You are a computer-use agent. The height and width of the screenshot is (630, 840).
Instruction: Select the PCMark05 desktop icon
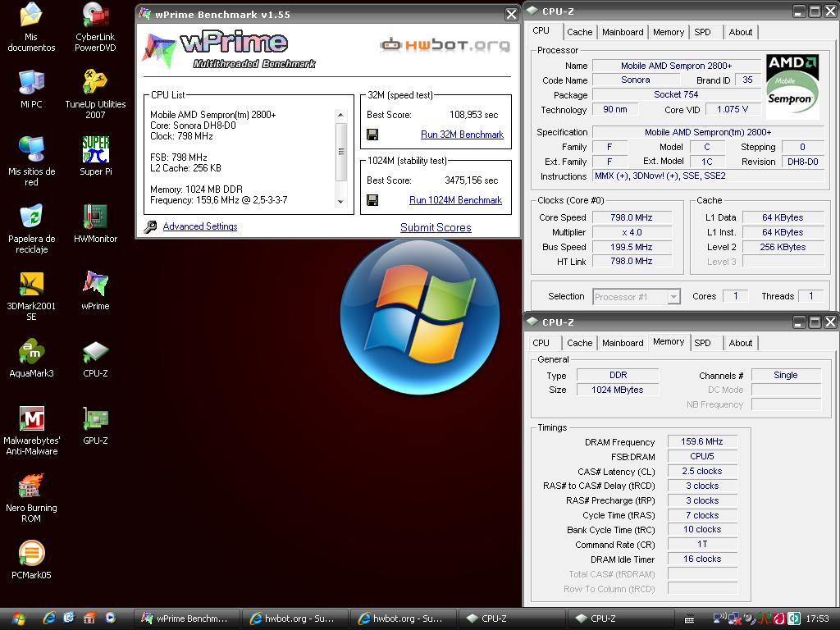point(31,559)
